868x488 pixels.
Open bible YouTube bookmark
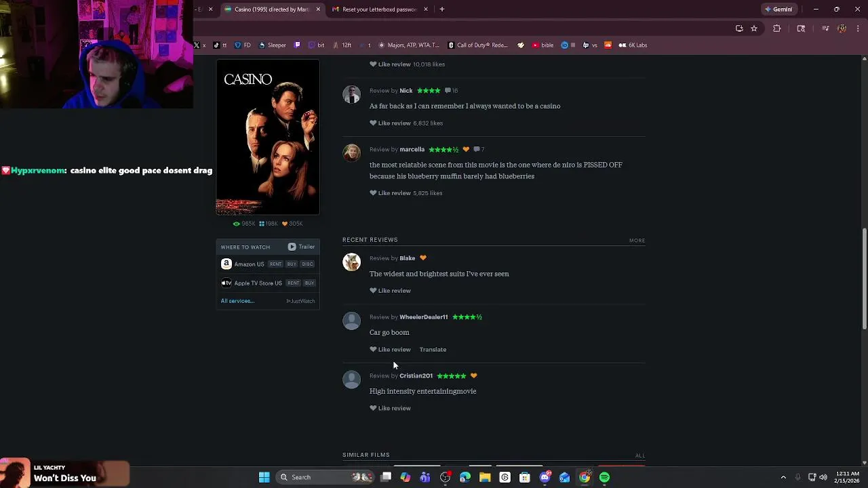tap(542, 45)
